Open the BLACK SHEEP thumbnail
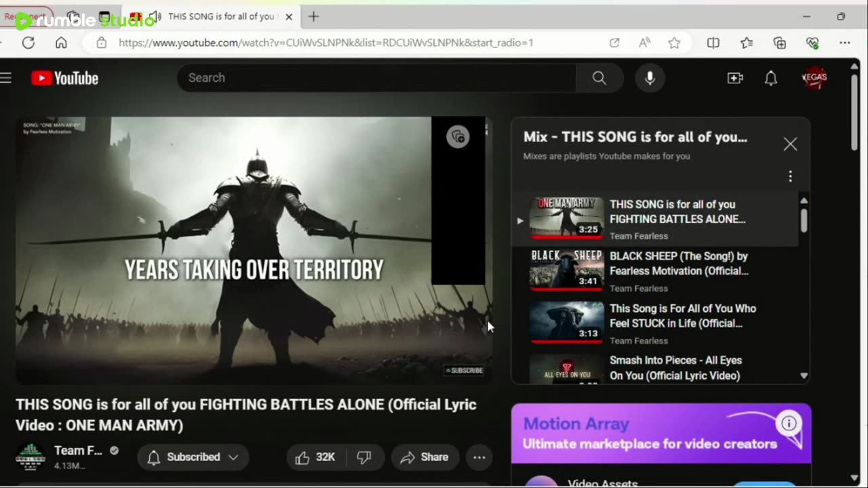This screenshot has height=488, width=868. click(x=566, y=270)
